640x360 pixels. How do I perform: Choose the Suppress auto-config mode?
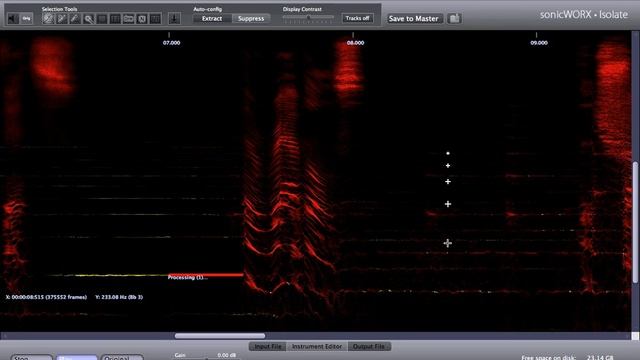[x=251, y=18]
